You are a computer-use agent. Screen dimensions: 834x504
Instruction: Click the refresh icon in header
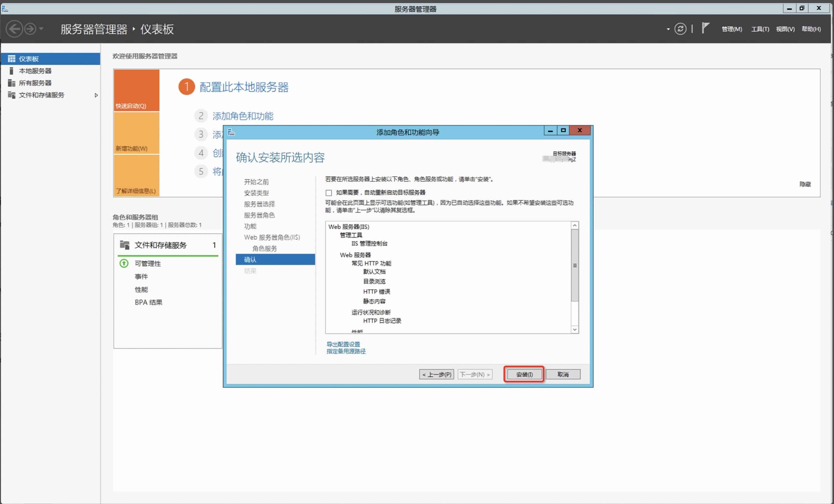tap(680, 29)
